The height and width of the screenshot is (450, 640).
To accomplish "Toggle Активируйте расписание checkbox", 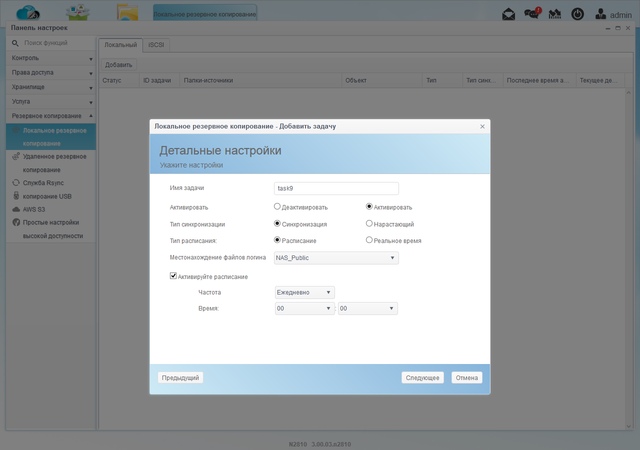I will coord(173,276).
